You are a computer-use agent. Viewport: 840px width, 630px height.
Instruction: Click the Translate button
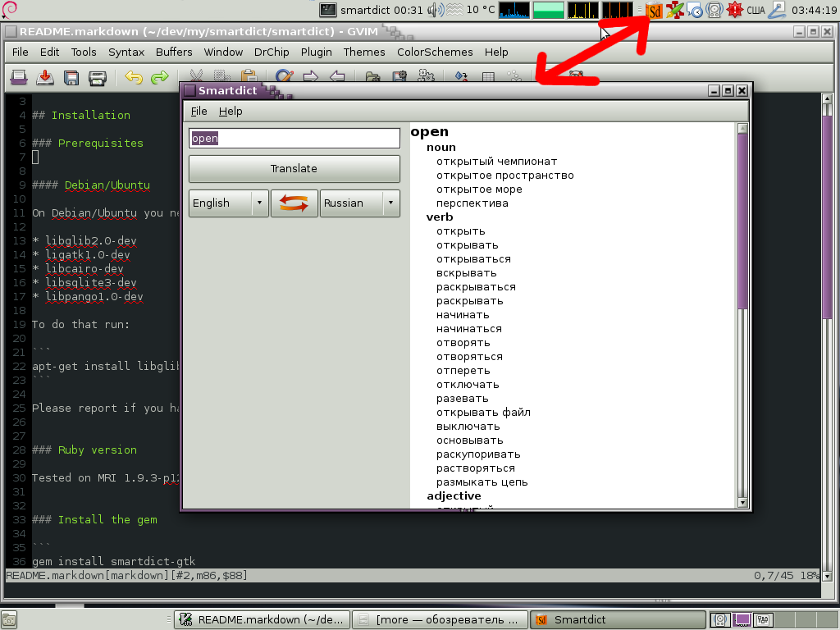coord(294,169)
